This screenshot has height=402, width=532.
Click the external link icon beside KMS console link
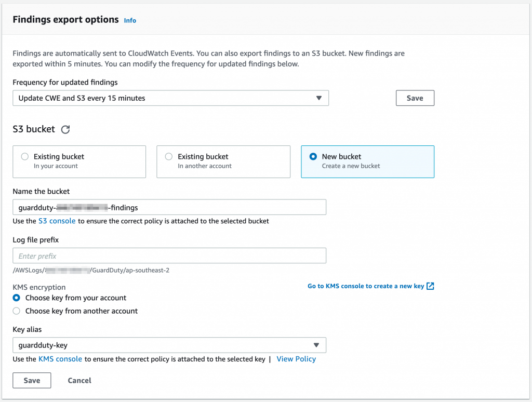coord(430,286)
